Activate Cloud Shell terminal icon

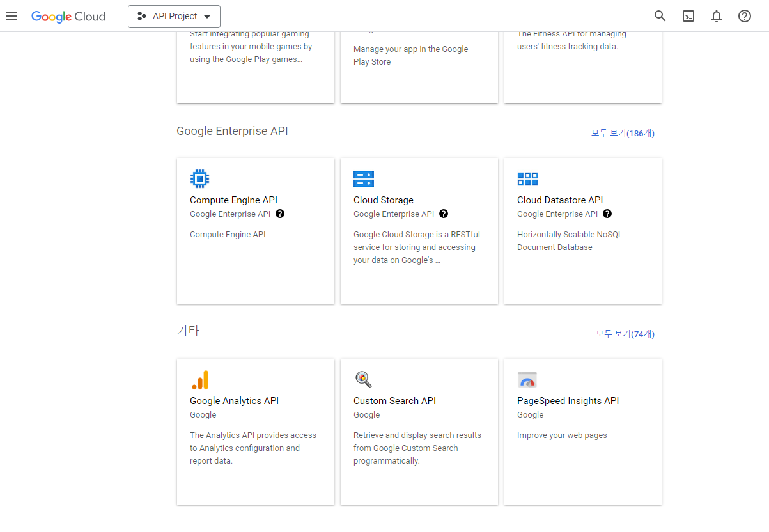tap(688, 16)
